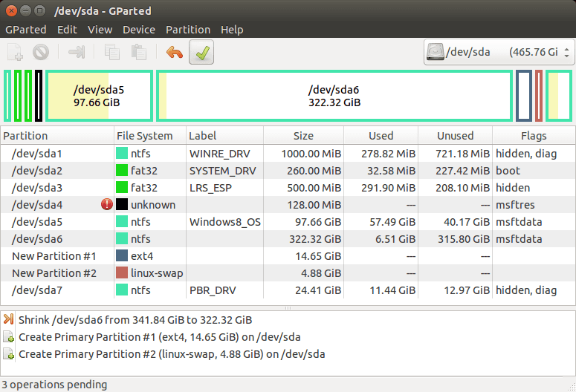Select black unknown partition bar in disk map

39,96
